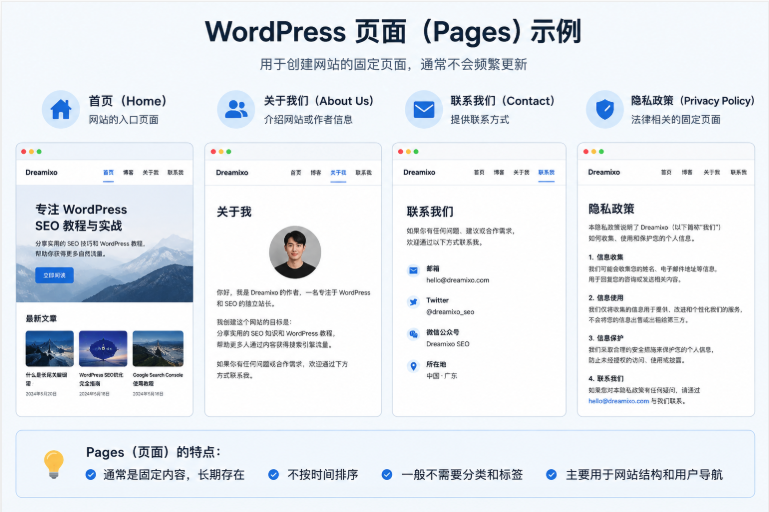Click the @dreamixo_seo Twitter handle
The width and height of the screenshot is (769, 512).
point(450,311)
